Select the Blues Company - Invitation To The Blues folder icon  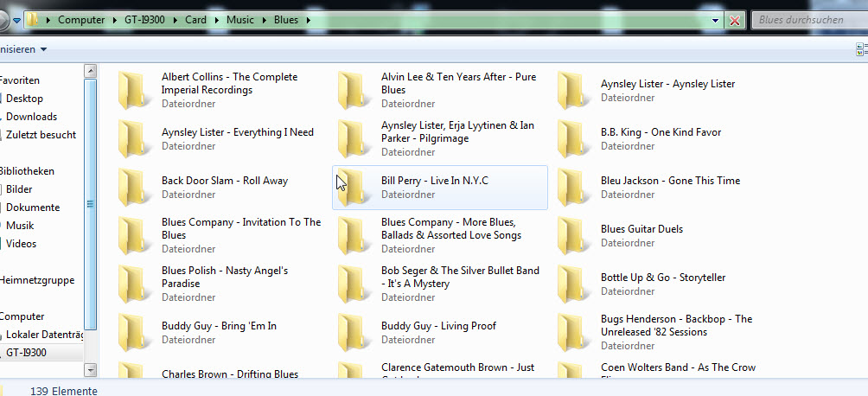point(135,235)
